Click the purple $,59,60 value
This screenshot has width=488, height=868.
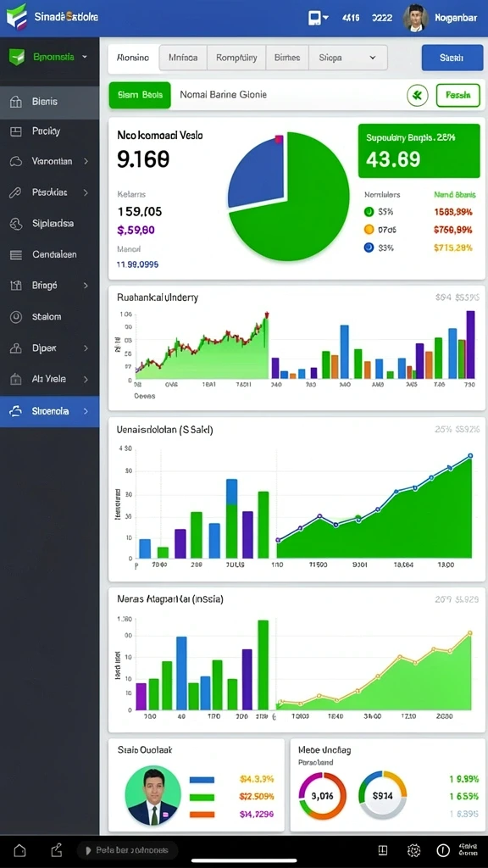click(x=136, y=231)
